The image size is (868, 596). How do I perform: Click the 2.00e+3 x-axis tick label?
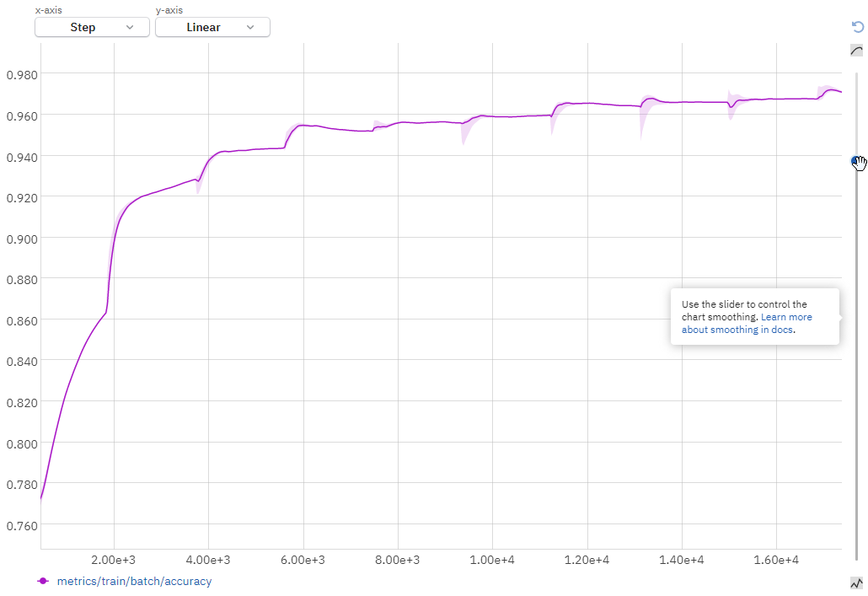[x=113, y=560]
